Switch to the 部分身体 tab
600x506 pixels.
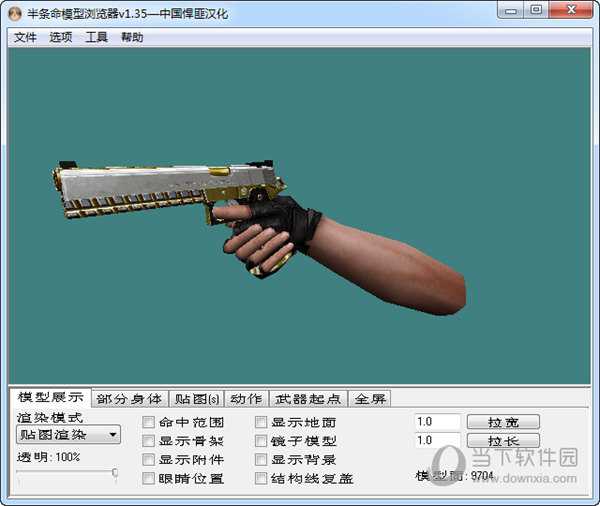click(129, 399)
